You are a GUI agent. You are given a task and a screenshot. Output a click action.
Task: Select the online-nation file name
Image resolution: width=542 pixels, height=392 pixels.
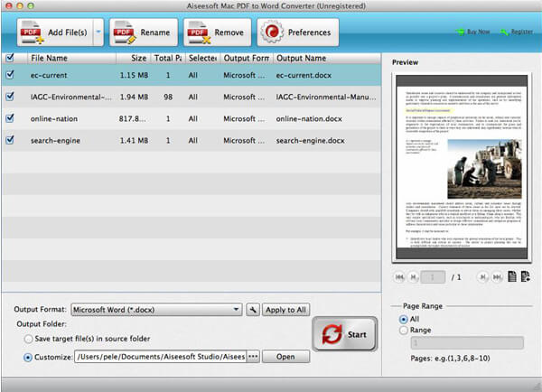[54, 119]
